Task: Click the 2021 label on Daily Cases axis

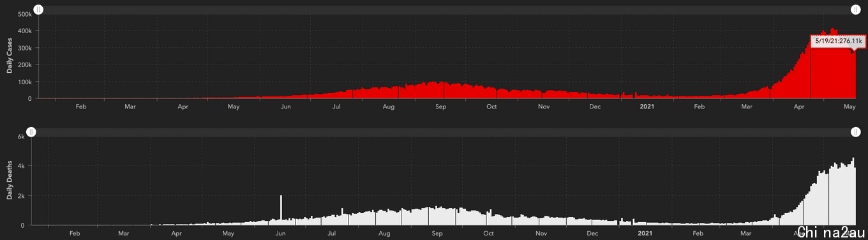Action: tap(647, 107)
